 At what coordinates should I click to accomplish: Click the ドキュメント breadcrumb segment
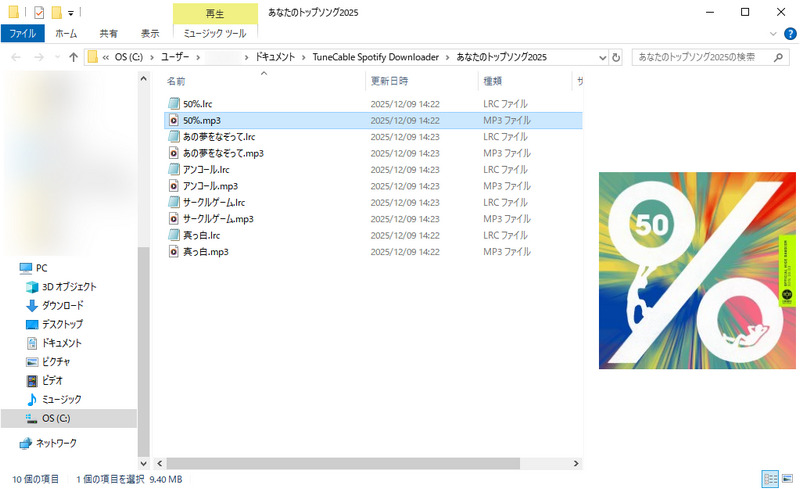(275, 57)
